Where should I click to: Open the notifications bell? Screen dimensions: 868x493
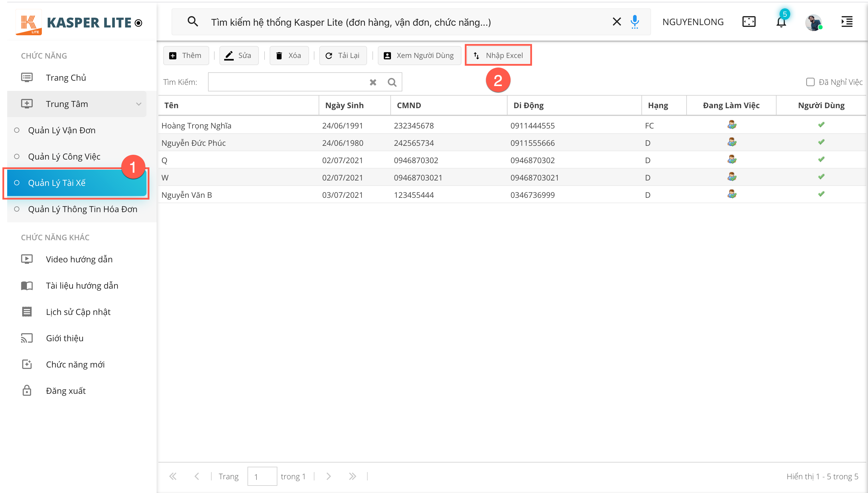pos(781,22)
